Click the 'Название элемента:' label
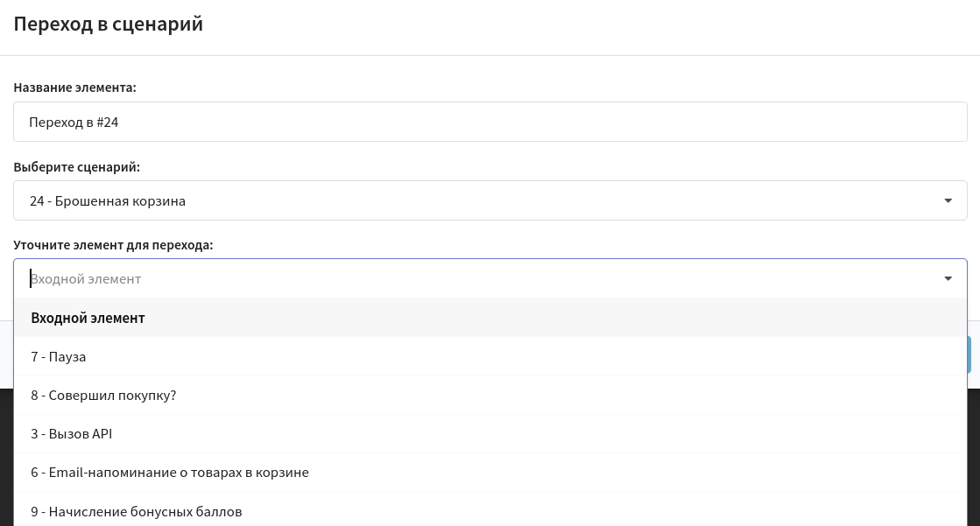The image size is (980, 526). pyautogui.click(x=75, y=88)
